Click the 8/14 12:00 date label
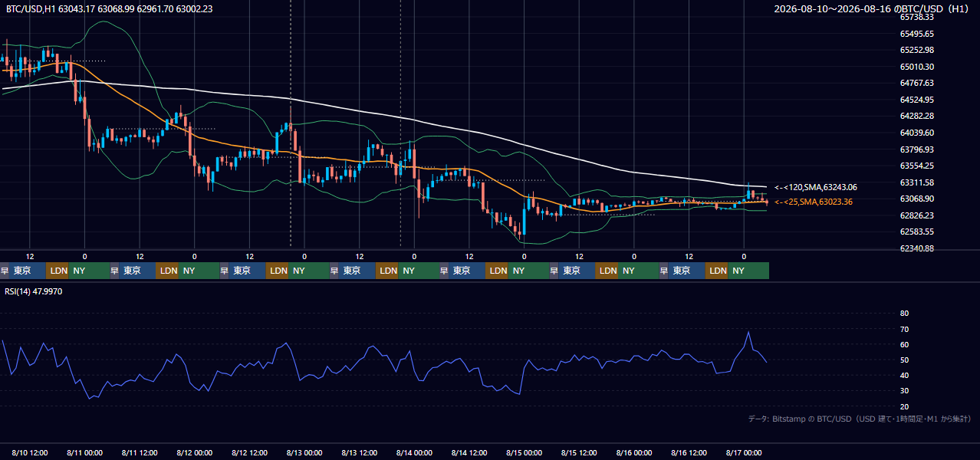This screenshot has width=980, height=460. [469, 452]
